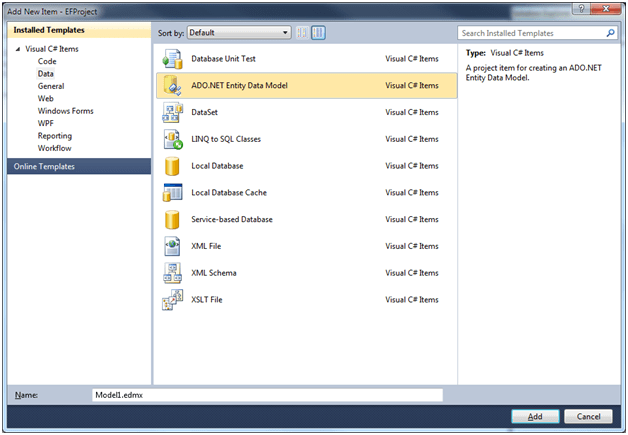Click the Name input field
Image resolution: width=628 pixels, height=435 pixels.
267,395
